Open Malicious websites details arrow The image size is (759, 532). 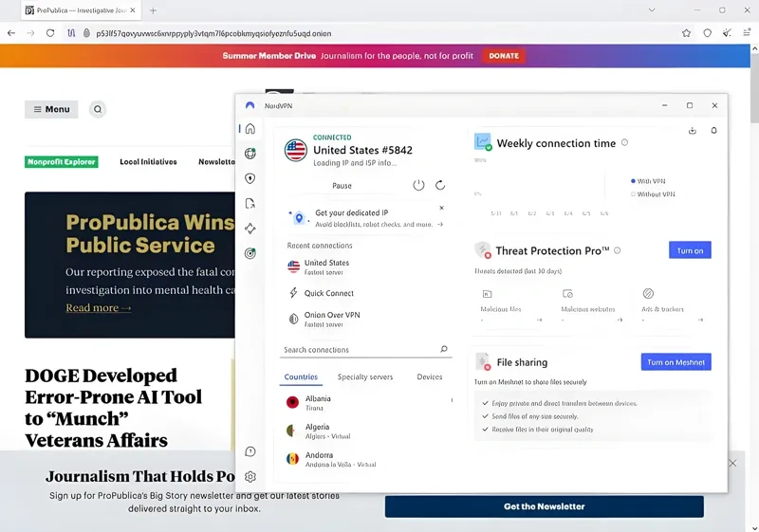click(x=620, y=320)
